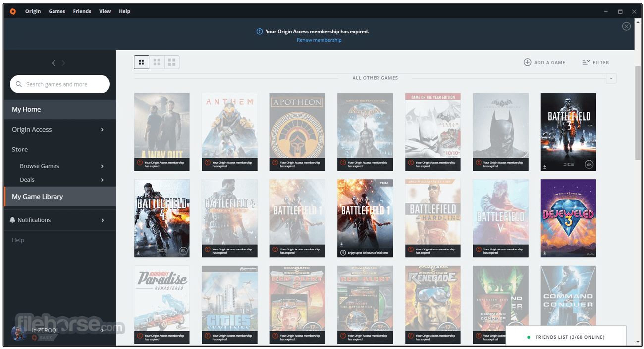The image size is (644, 349).
Task: Click the search magnifier icon
Action: 19,84
